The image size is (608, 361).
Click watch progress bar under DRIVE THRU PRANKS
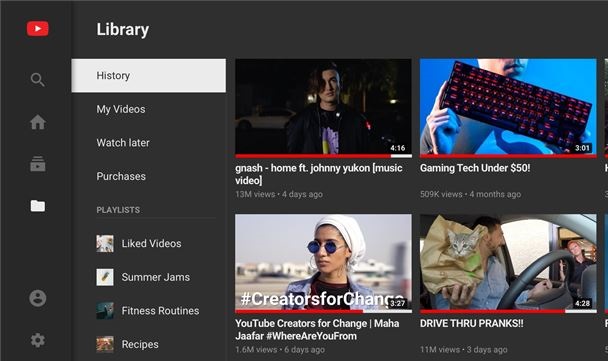(x=508, y=311)
